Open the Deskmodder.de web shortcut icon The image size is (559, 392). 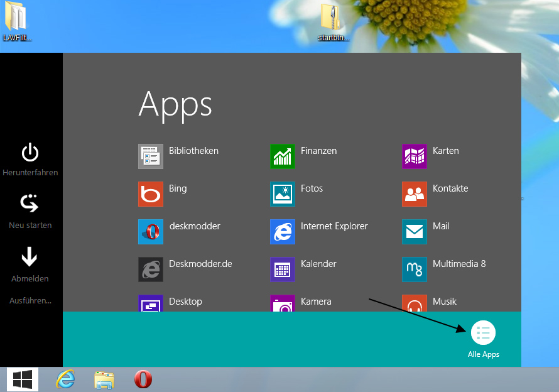click(151, 269)
